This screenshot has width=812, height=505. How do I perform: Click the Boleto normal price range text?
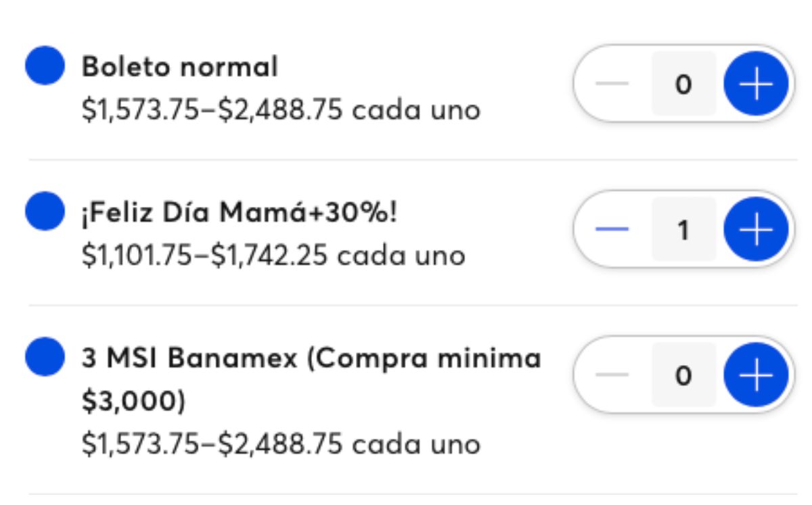[280, 110]
